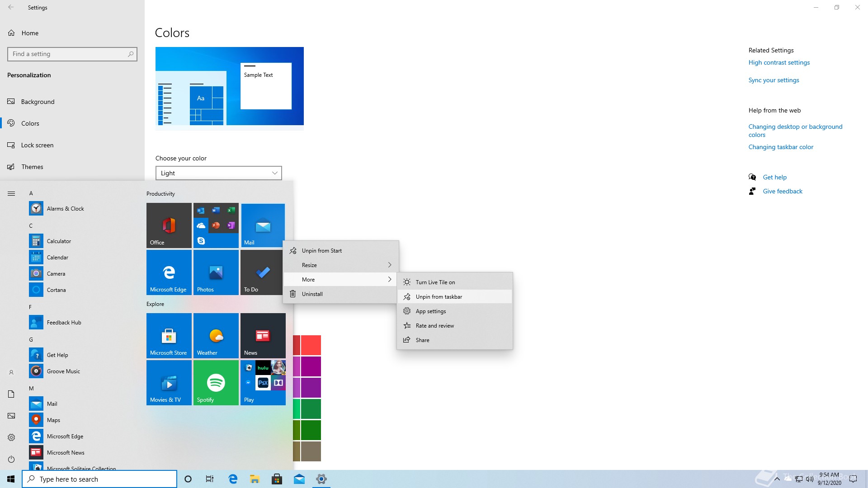Viewport: 868px width, 488px height.
Task: Expand the Resize submenu
Action: tap(340, 265)
